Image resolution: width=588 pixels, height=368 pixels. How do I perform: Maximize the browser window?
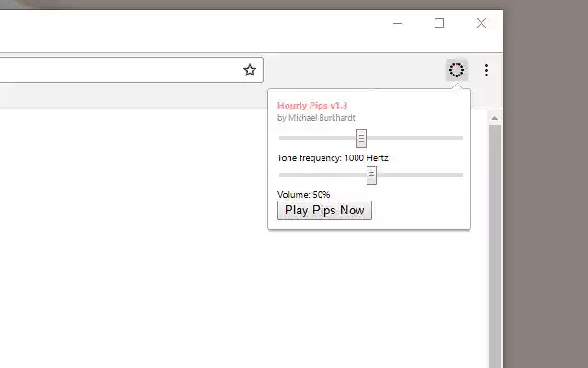coord(439,23)
